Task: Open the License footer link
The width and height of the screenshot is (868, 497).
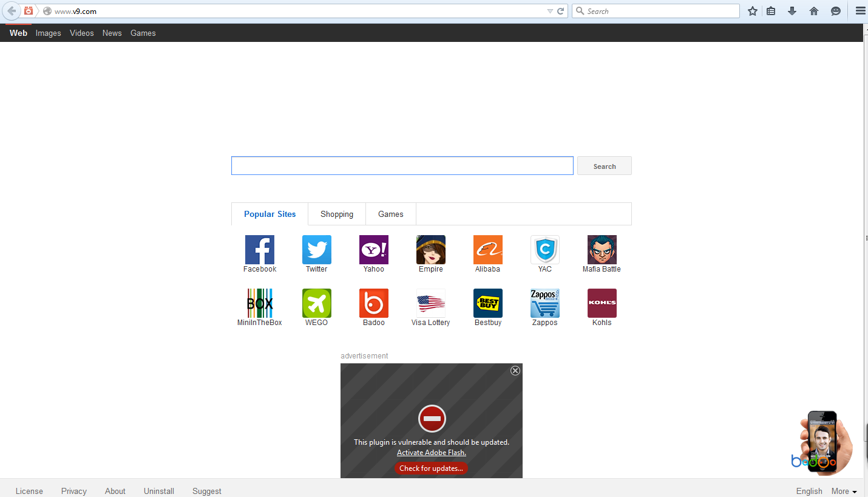Action: click(29, 491)
